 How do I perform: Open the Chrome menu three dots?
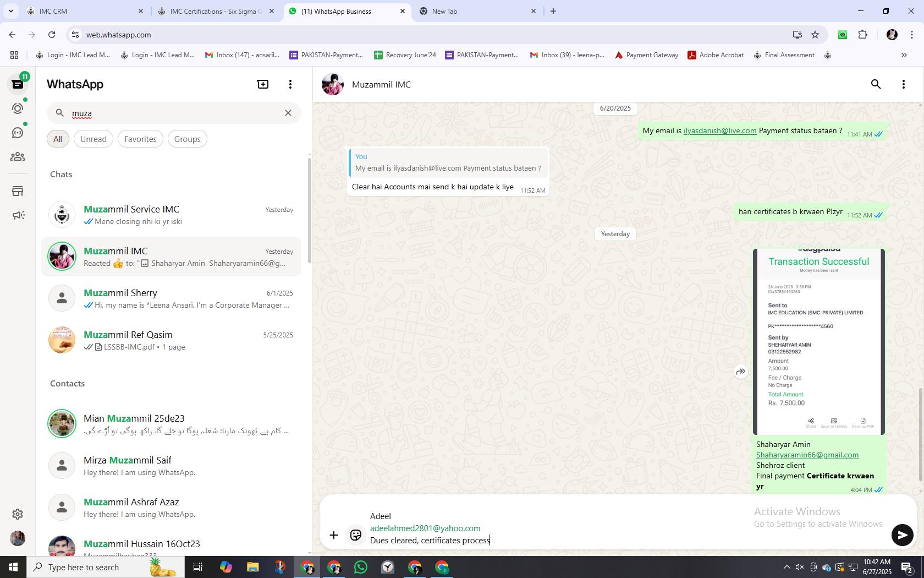point(912,35)
